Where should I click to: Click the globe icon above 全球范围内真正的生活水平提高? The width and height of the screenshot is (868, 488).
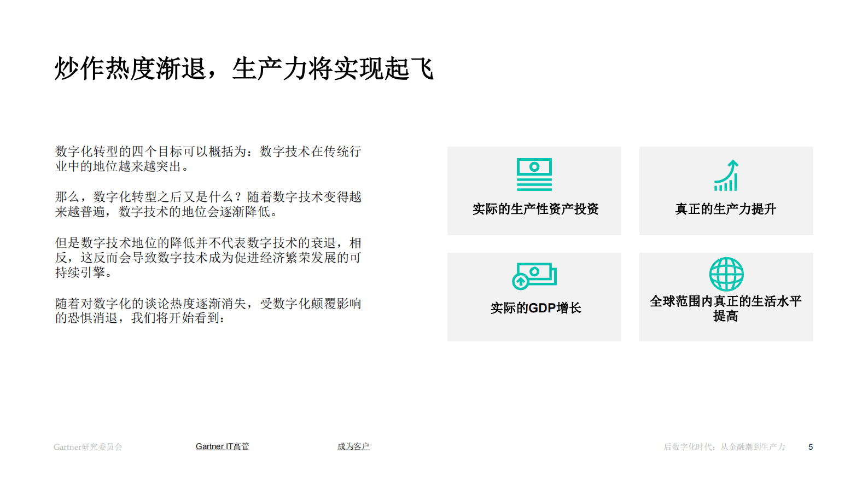[726, 274]
